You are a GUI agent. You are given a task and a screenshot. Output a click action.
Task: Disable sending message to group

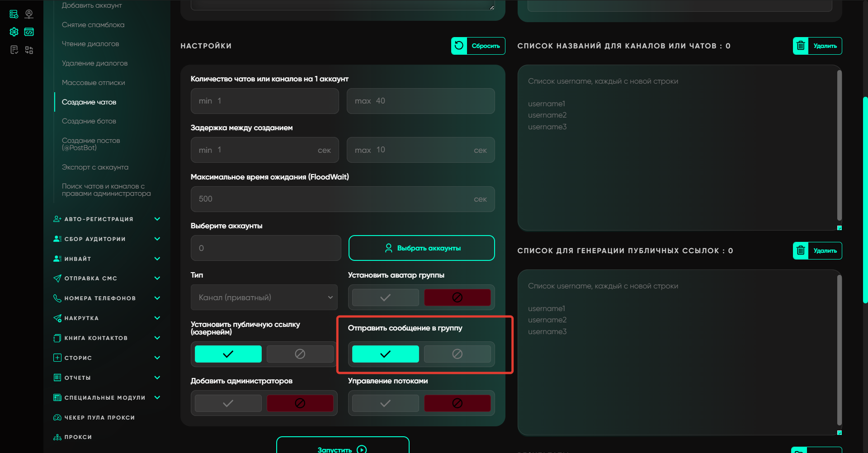pos(457,354)
